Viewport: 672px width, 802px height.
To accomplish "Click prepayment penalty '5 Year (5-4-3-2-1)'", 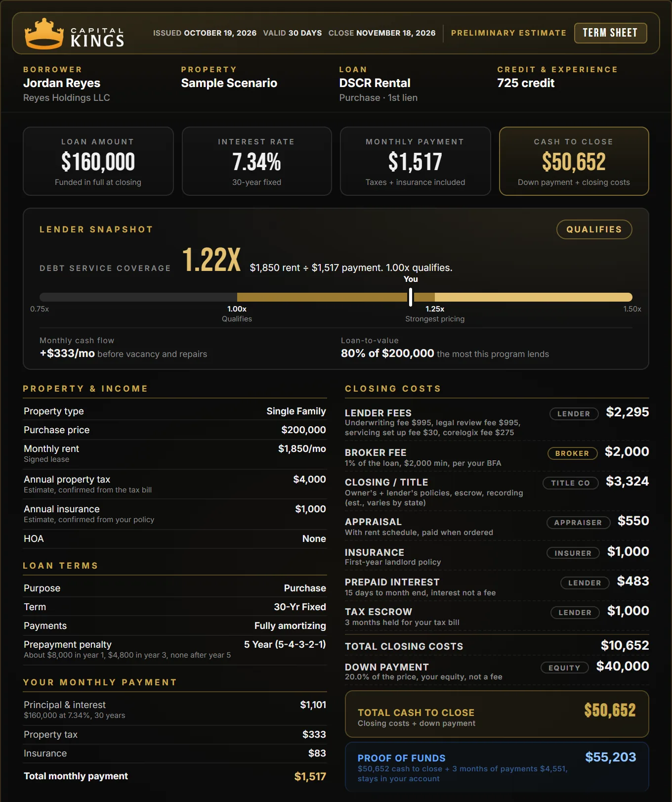I will tap(285, 645).
